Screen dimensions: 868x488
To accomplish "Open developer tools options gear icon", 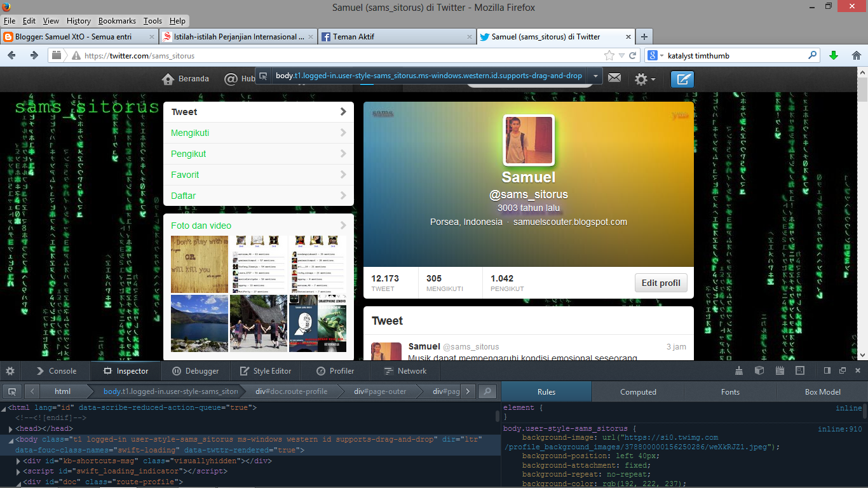I will [10, 371].
